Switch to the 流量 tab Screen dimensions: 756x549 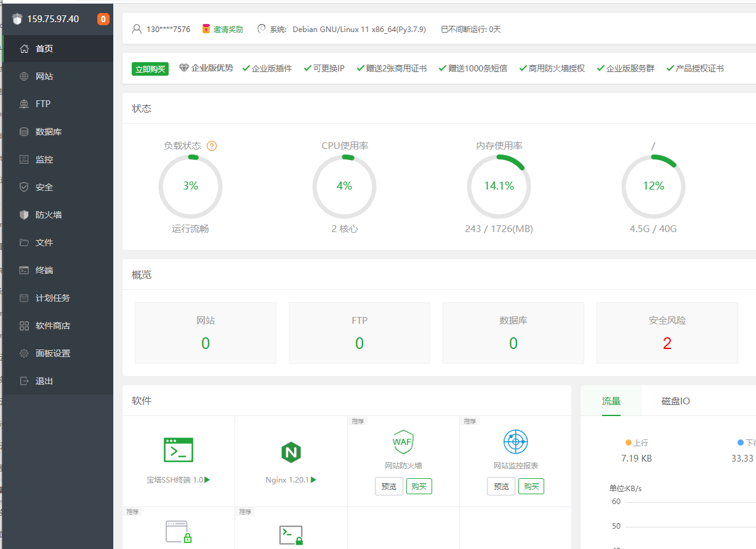click(611, 401)
